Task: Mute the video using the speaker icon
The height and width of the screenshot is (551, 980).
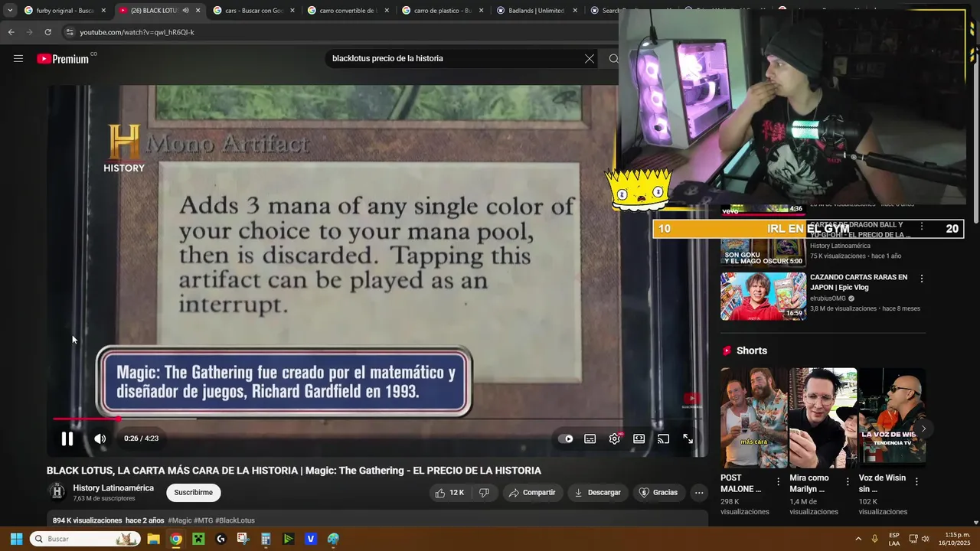Action: 100,439
